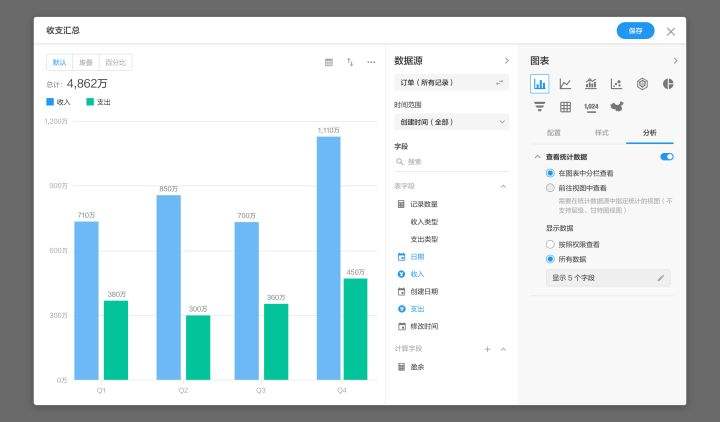Screen dimensions: 720x422
Task: Switch to the 样式 tab
Action: click(x=602, y=132)
